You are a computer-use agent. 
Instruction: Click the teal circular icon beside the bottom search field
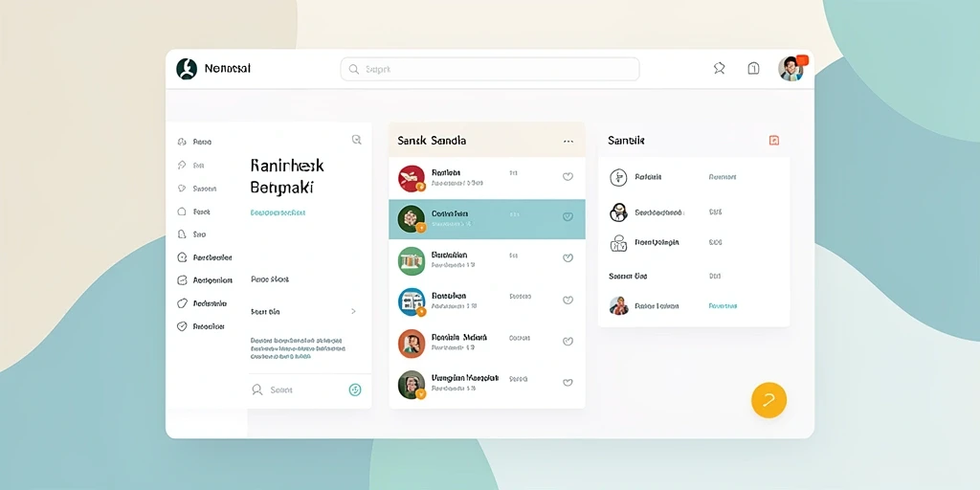[354, 390]
